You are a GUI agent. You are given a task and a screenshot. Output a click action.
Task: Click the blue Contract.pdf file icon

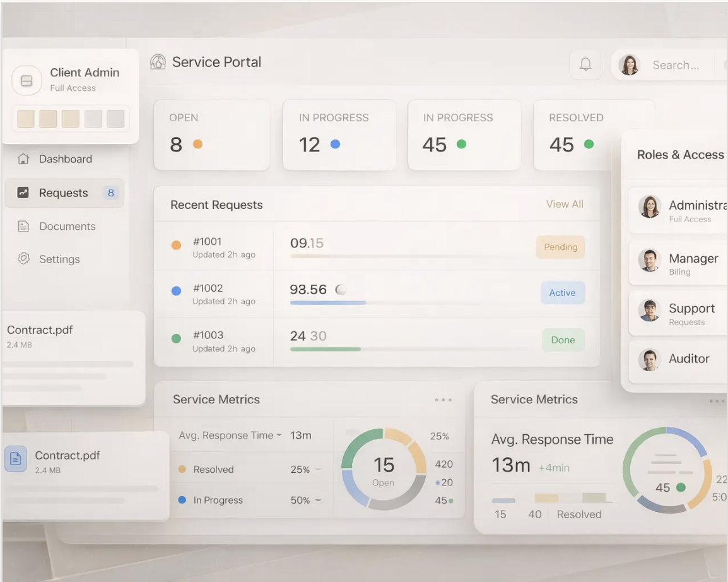click(x=16, y=459)
